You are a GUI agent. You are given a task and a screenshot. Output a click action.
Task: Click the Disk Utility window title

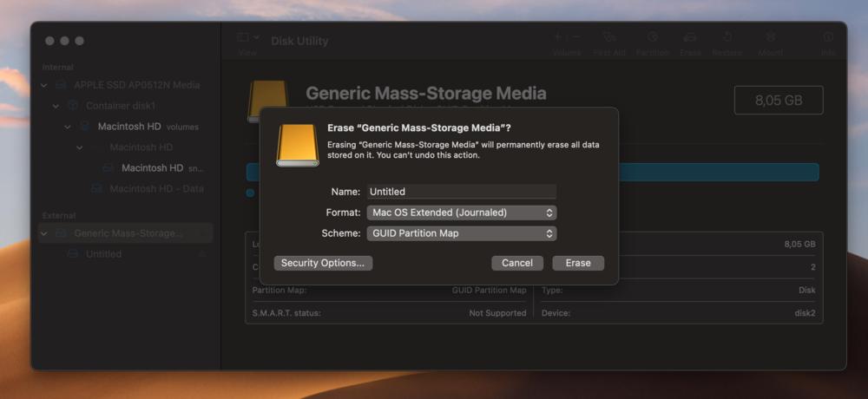tap(299, 41)
